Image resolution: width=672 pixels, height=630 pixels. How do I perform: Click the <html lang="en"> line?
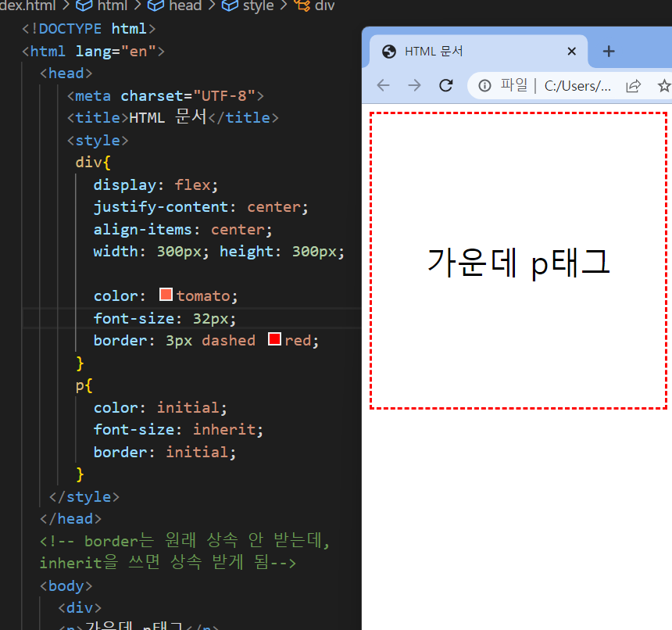(94, 51)
